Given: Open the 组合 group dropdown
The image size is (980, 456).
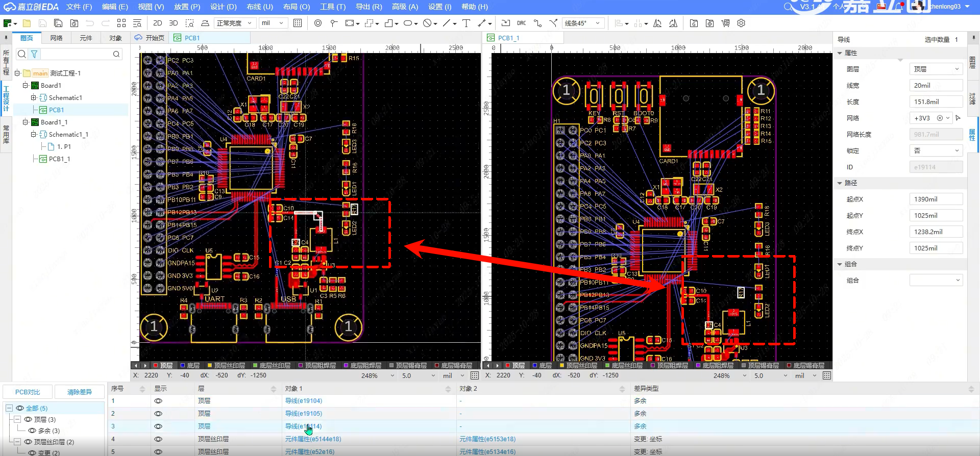Looking at the screenshot, I should [936, 280].
